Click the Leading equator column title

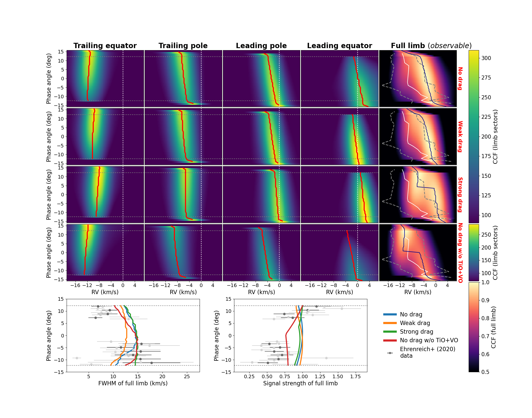339,46
